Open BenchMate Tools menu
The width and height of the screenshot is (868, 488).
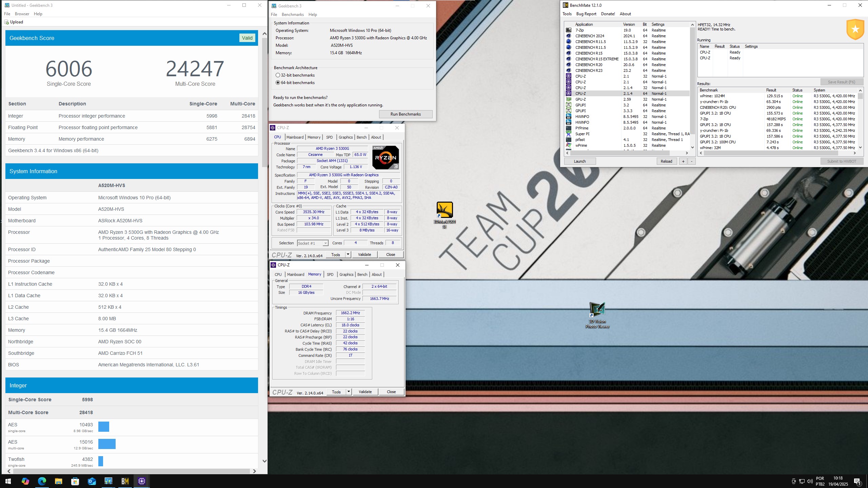click(567, 14)
